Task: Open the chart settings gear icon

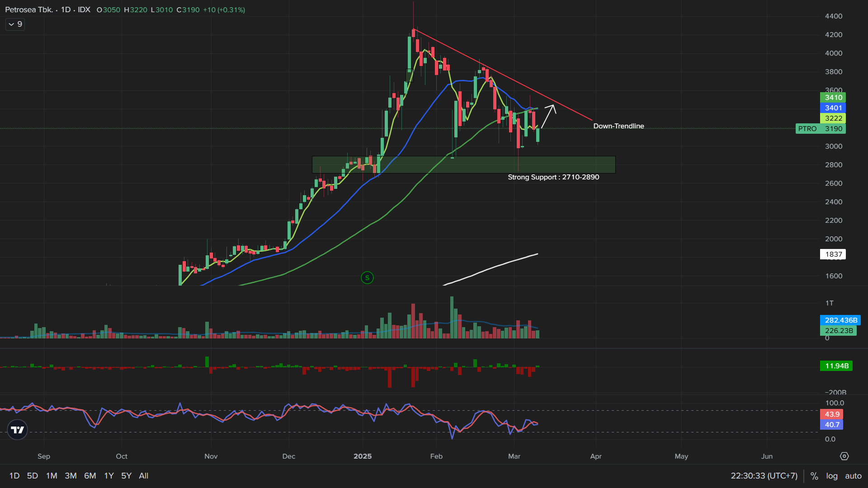Action: pos(844,456)
